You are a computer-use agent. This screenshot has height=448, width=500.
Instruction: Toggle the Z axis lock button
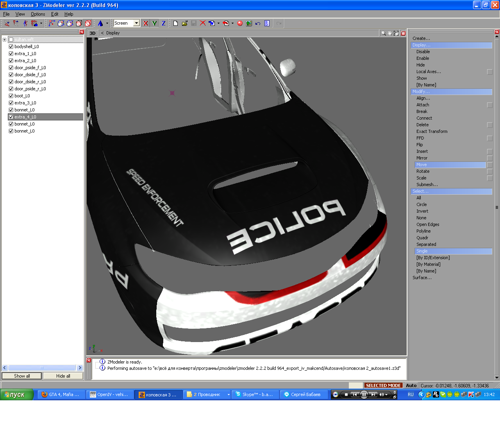pos(163,23)
